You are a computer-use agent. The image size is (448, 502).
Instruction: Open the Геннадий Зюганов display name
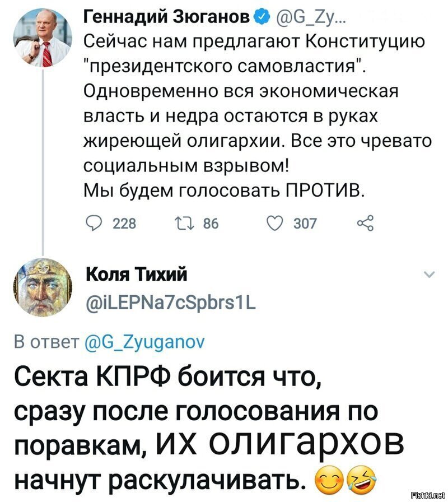tap(167, 17)
